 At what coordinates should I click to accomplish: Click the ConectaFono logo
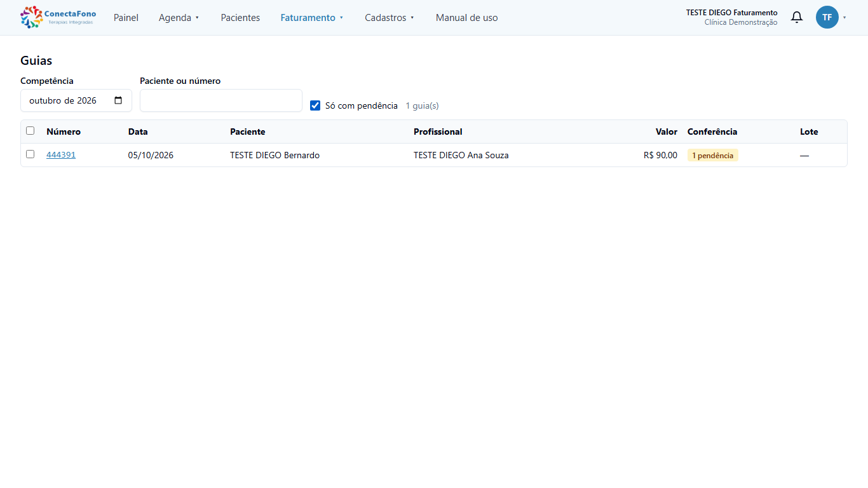click(58, 17)
